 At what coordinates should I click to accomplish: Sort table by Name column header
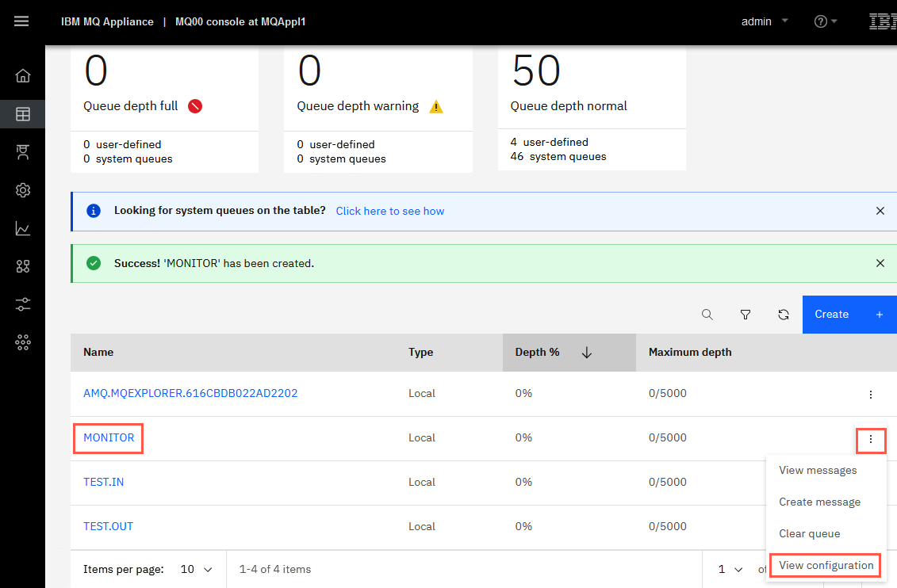coord(98,352)
